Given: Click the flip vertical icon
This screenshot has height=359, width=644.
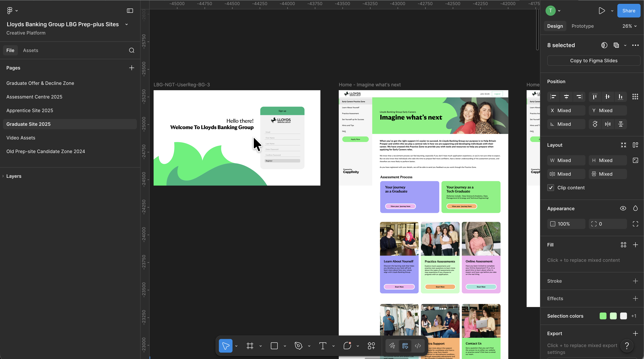Looking at the screenshot, I should pyautogui.click(x=621, y=124).
